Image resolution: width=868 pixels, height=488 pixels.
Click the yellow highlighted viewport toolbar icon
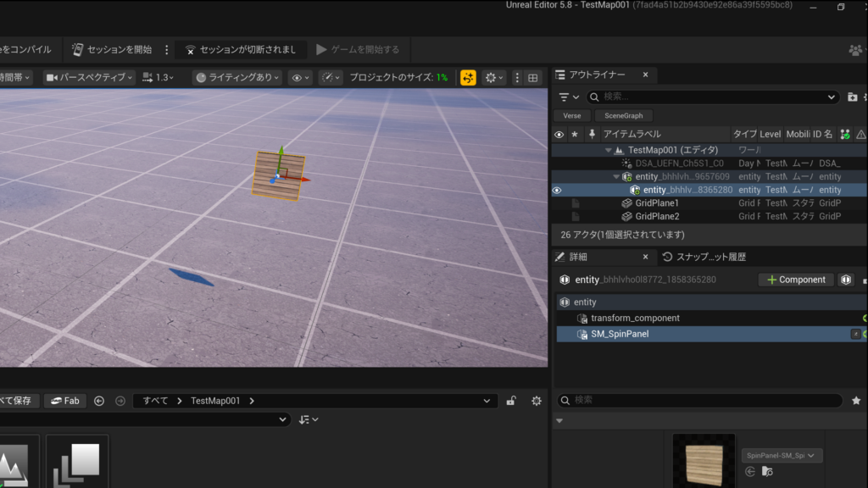(x=468, y=77)
